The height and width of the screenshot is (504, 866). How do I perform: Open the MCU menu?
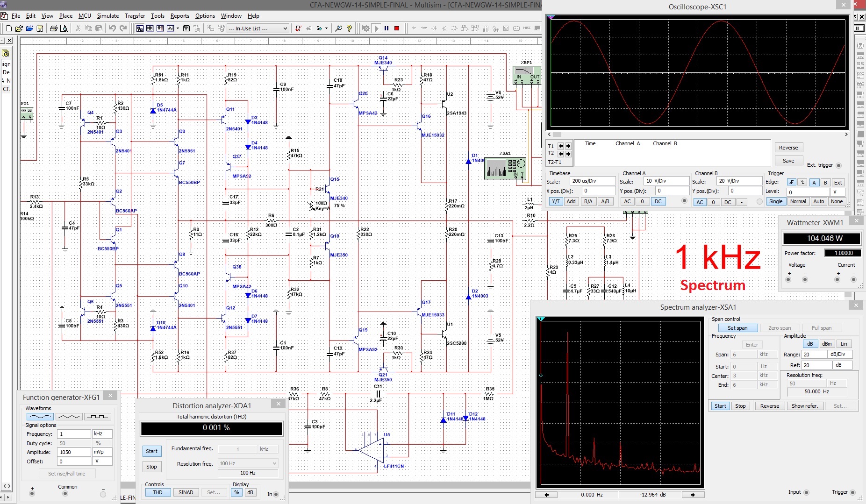[x=85, y=16]
